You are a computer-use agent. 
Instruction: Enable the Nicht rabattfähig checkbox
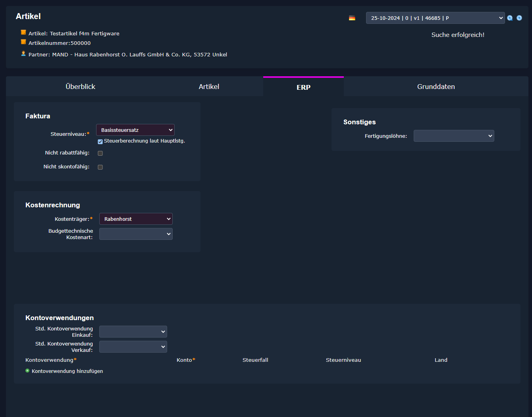pos(100,153)
